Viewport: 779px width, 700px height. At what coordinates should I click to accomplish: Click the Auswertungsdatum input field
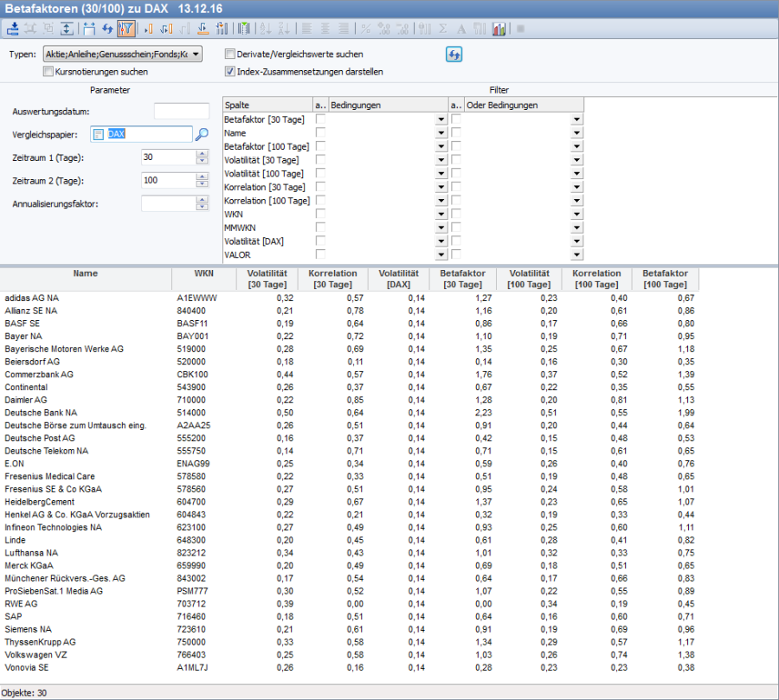(x=181, y=111)
